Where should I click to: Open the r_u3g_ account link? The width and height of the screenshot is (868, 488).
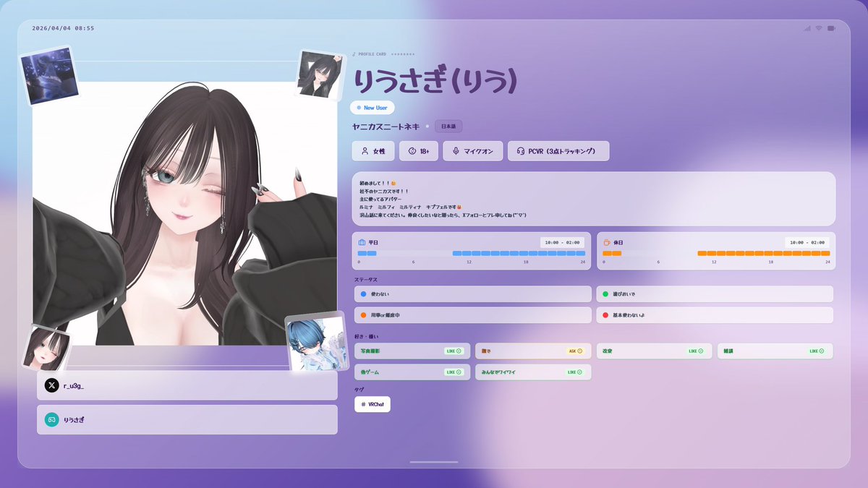pos(187,386)
